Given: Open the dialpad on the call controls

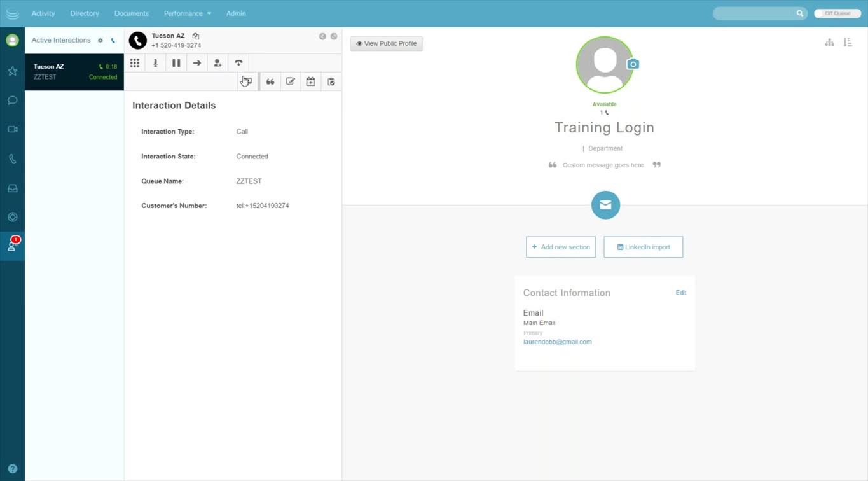Looking at the screenshot, I should click(135, 63).
